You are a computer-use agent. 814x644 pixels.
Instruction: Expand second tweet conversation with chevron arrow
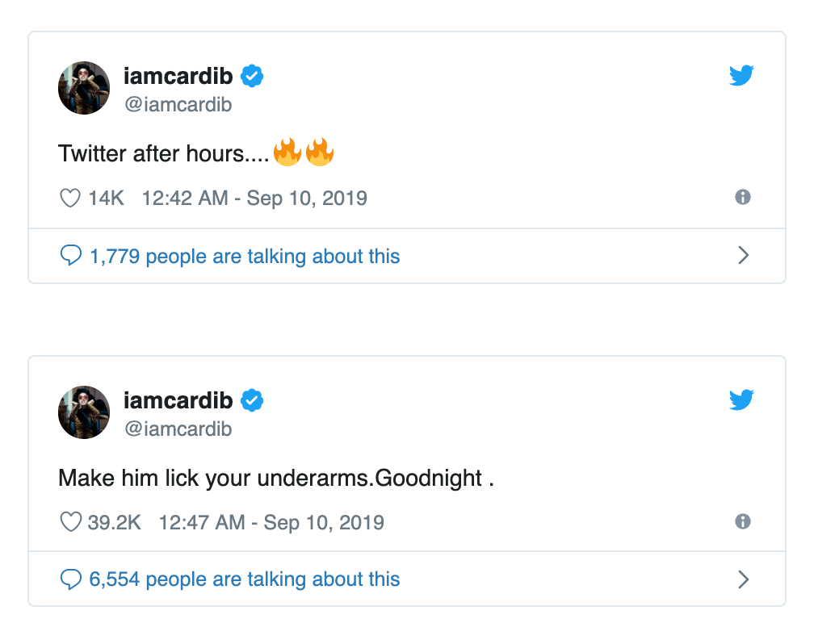tap(744, 579)
